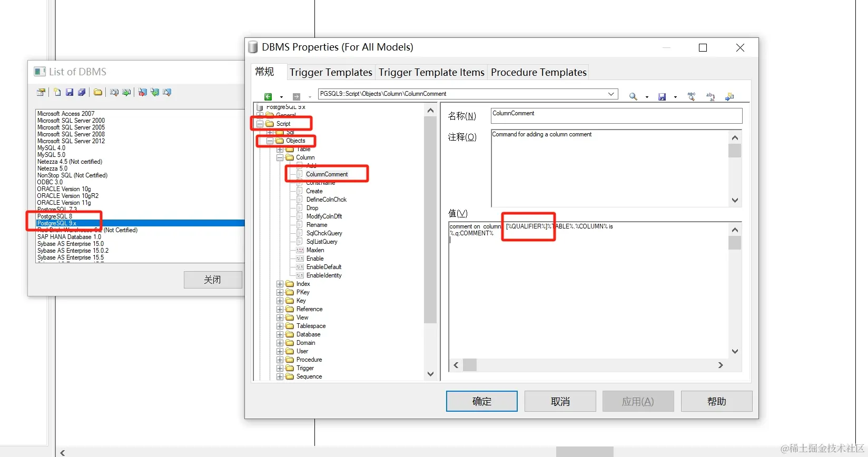
Task: Select ORACLE Version 11g in list
Action: click(64, 203)
